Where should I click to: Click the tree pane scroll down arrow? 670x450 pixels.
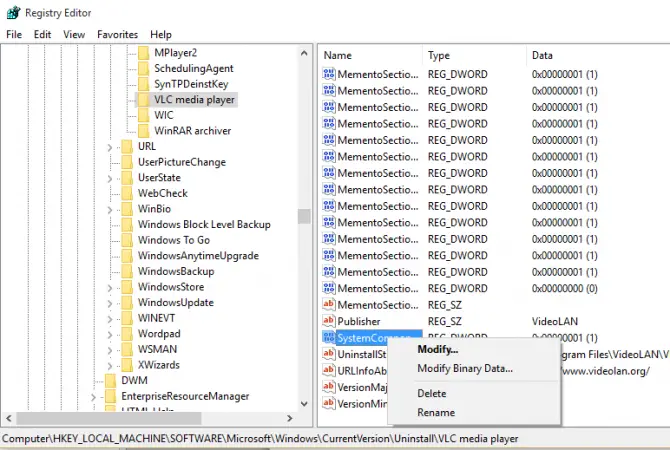click(304, 403)
